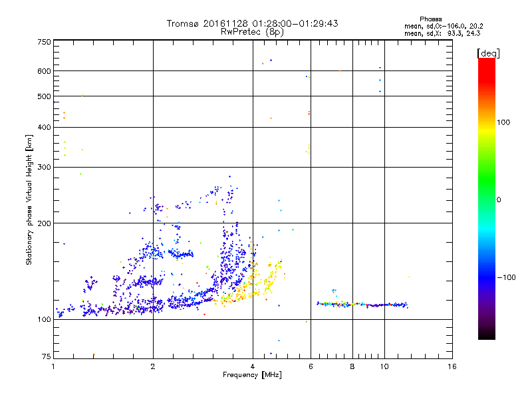Click the x-axis tick label '8'
Image resolution: width=532 pixels, height=399 pixels.
[352, 366]
